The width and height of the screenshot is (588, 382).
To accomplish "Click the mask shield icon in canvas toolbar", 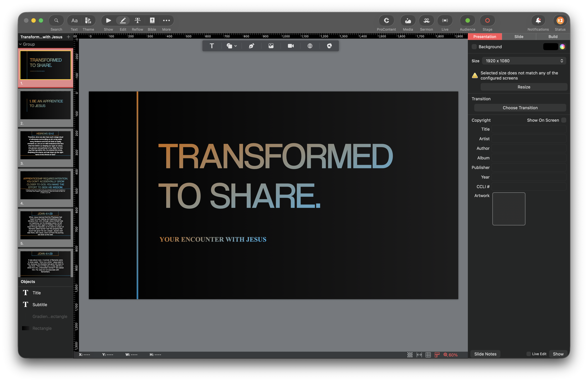I will [329, 46].
